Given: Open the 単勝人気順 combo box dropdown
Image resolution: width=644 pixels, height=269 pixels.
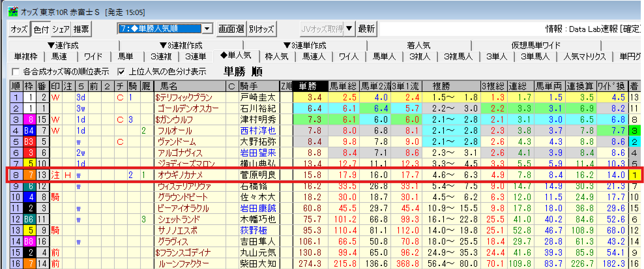Looking at the screenshot, I should pyautogui.click(x=207, y=29).
